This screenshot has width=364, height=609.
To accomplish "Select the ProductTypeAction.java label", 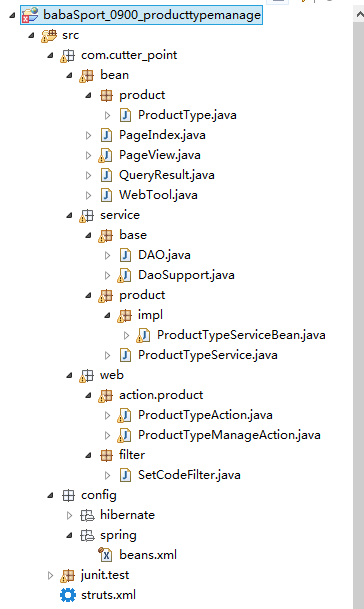I will pos(205,415).
